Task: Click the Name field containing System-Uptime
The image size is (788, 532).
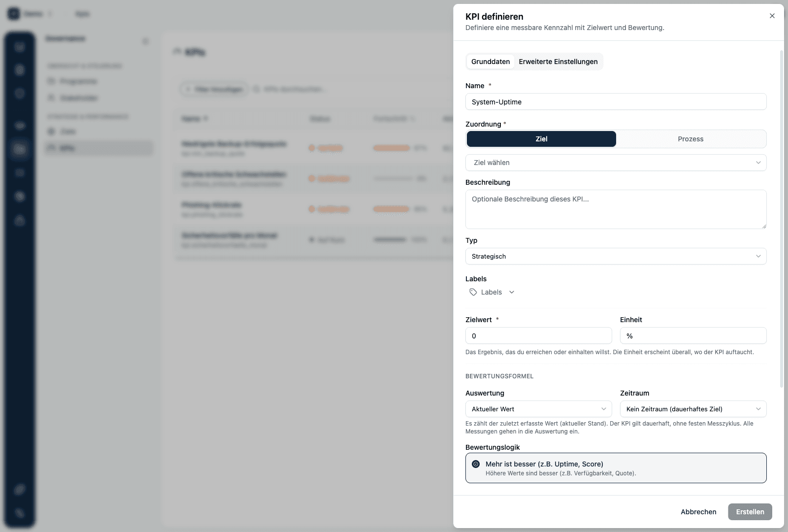Action: pyautogui.click(x=616, y=102)
